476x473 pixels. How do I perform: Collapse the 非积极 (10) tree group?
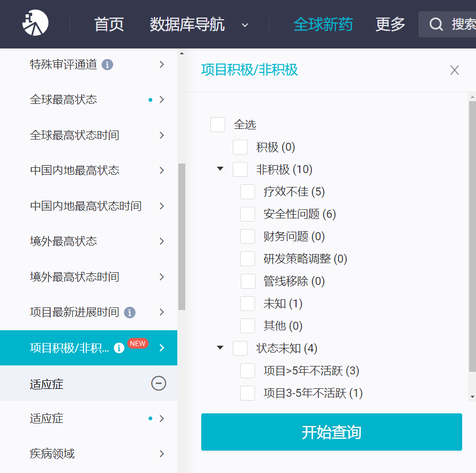click(x=220, y=169)
